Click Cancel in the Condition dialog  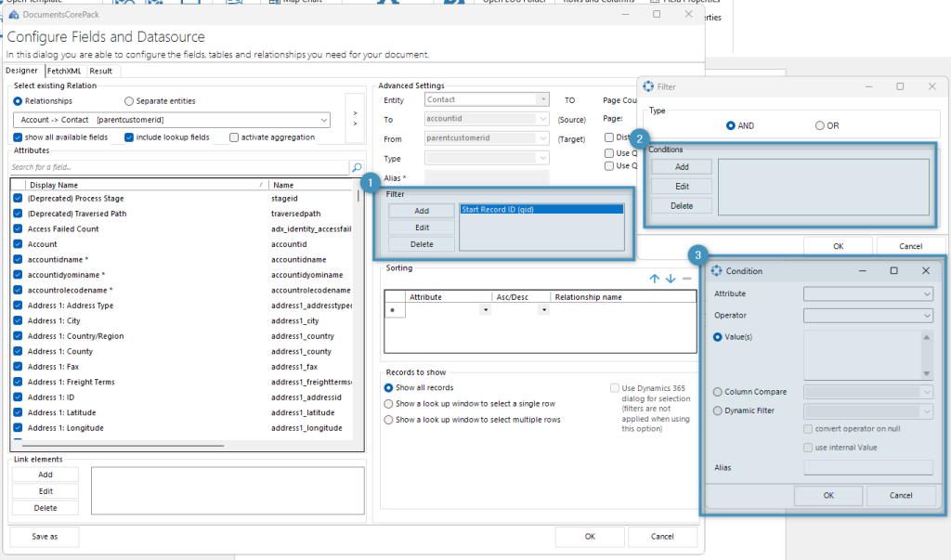(x=901, y=495)
